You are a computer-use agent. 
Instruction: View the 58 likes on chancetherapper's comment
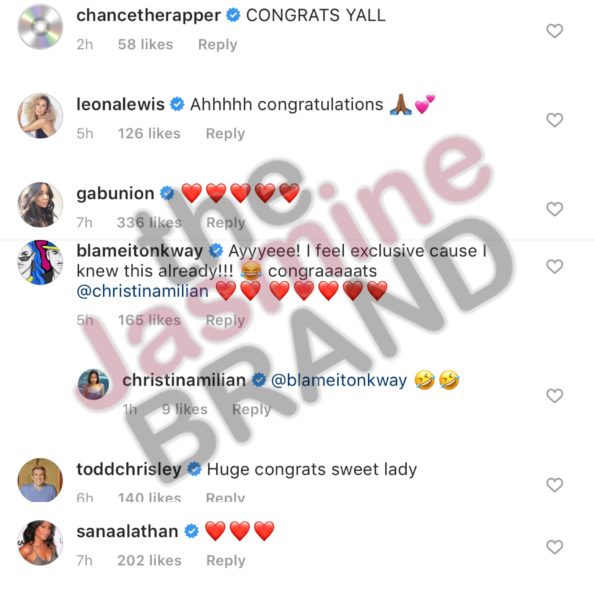click(x=145, y=44)
